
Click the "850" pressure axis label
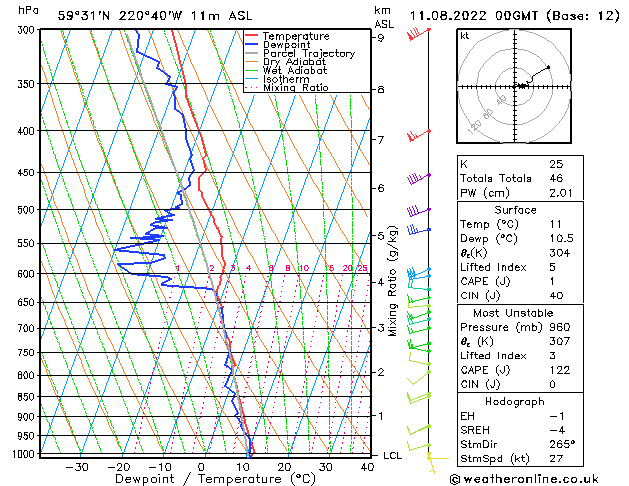[28, 397]
